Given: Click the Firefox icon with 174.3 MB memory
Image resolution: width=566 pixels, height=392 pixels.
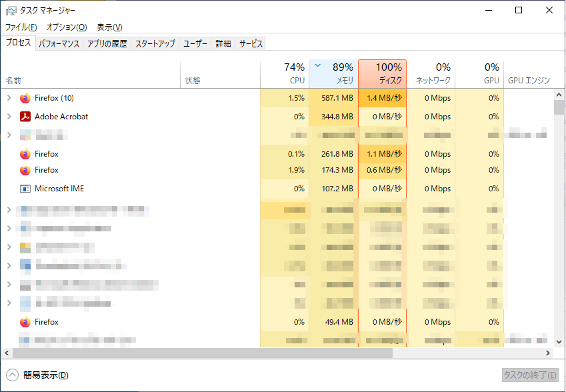Looking at the screenshot, I should pos(25,170).
